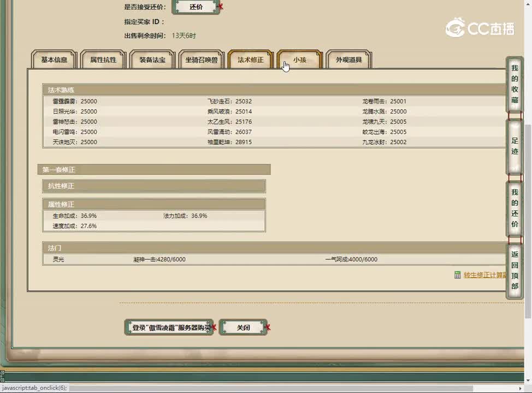The image size is (532, 393).
Task: Click the 雷霆霹雳: 25000 entry
Action: (x=75, y=102)
